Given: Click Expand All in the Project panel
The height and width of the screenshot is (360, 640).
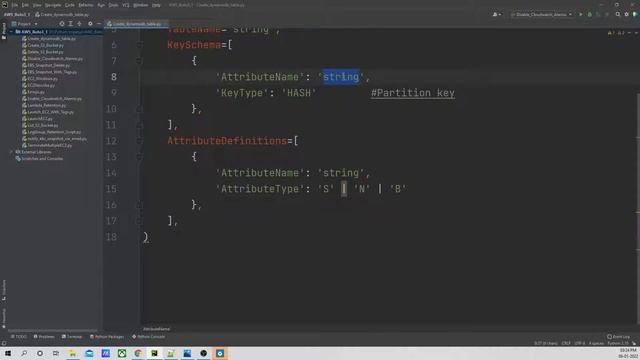Looking at the screenshot, I should (x=71, y=24).
